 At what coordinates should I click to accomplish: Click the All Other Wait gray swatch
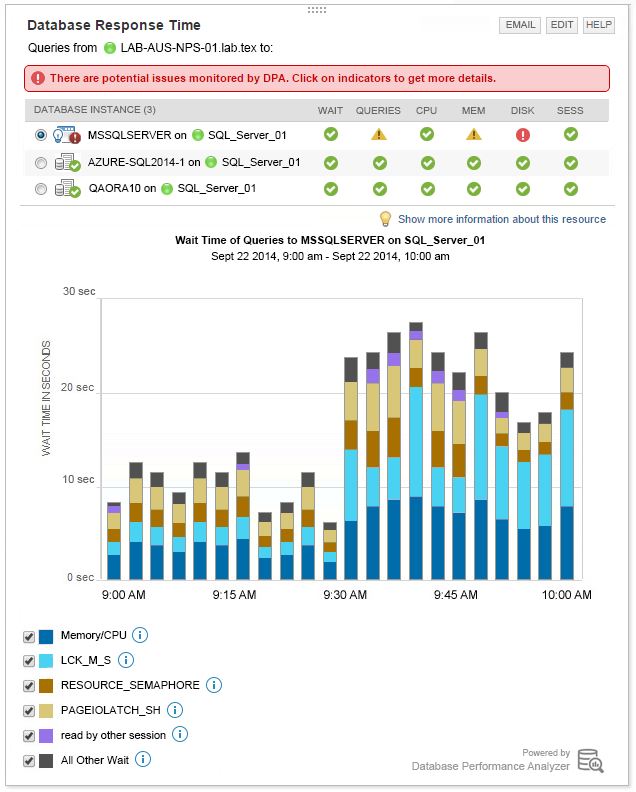pos(46,761)
